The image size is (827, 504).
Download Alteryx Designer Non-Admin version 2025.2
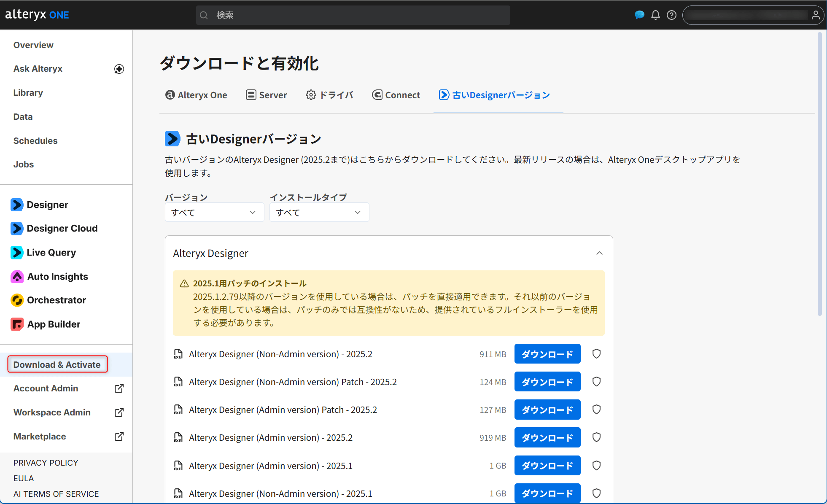click(x=547, y=354)
